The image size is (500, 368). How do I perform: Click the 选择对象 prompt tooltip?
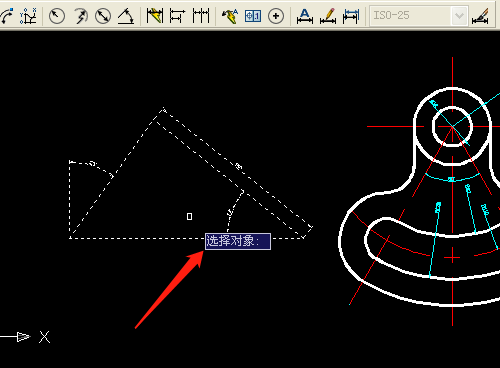point(238,241)
